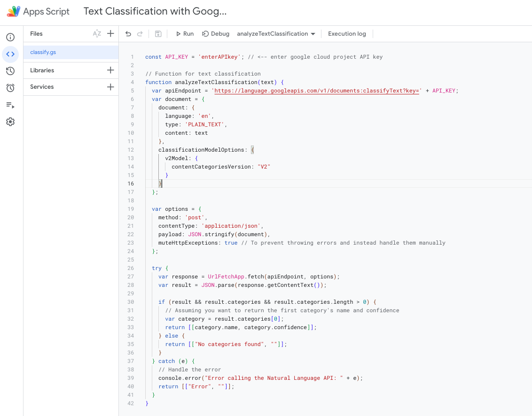Open Project Settings gear icon

[x=10, y=122]
